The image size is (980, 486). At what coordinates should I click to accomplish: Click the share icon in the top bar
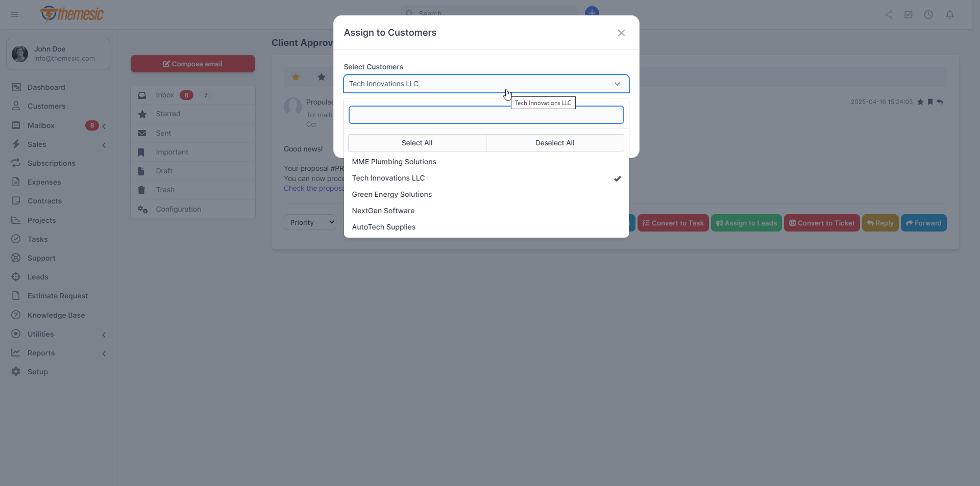[888, 14]
